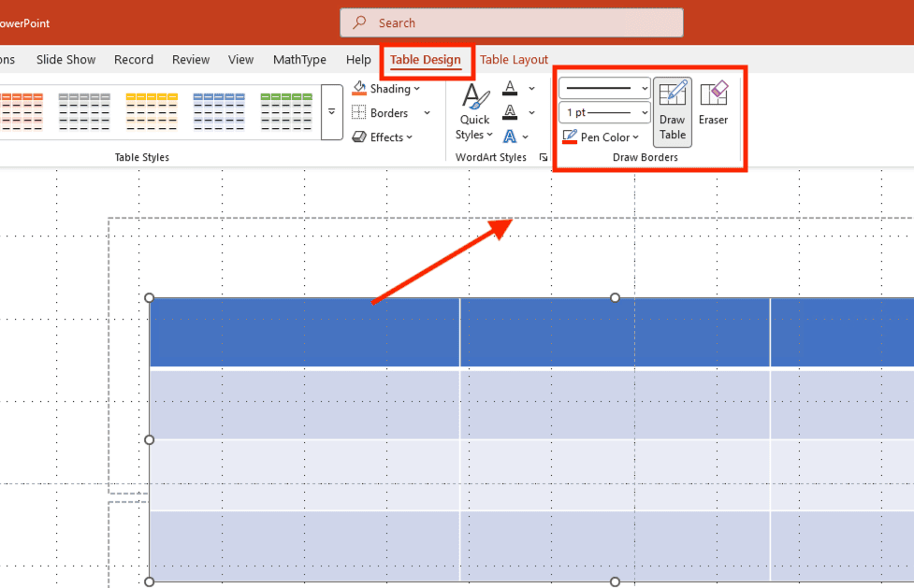The width and height of the screenshot is (914, 588).
Task: Click the table's top-middle resize handle
Action: (615, 298)
